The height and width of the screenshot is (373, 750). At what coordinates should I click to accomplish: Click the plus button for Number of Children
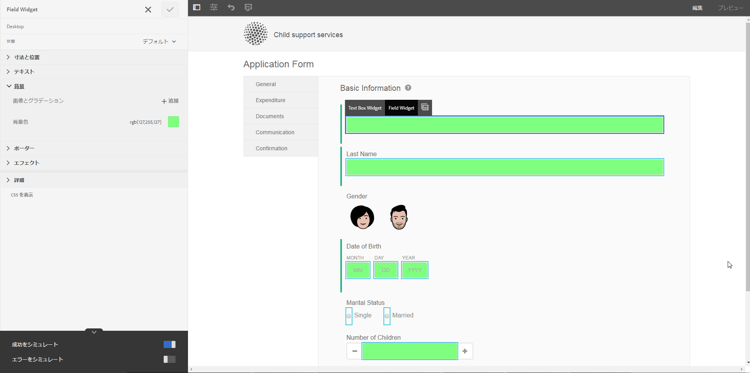click(465, 351)
